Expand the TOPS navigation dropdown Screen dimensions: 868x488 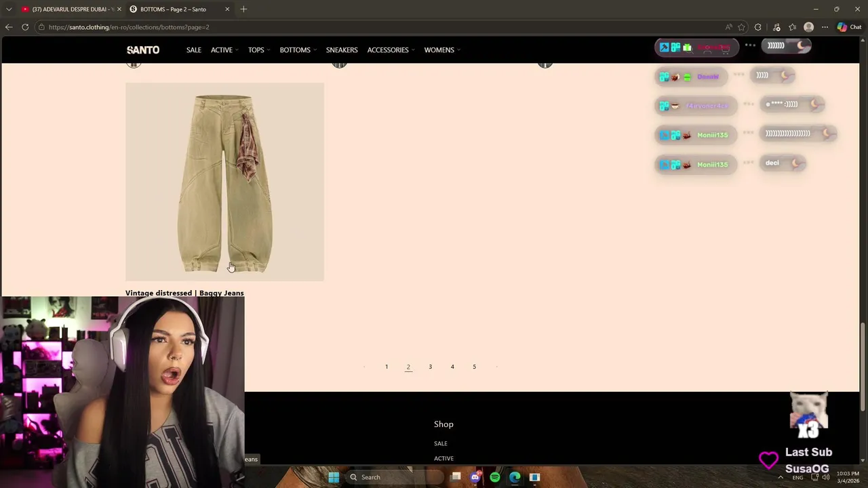(258, 50)
